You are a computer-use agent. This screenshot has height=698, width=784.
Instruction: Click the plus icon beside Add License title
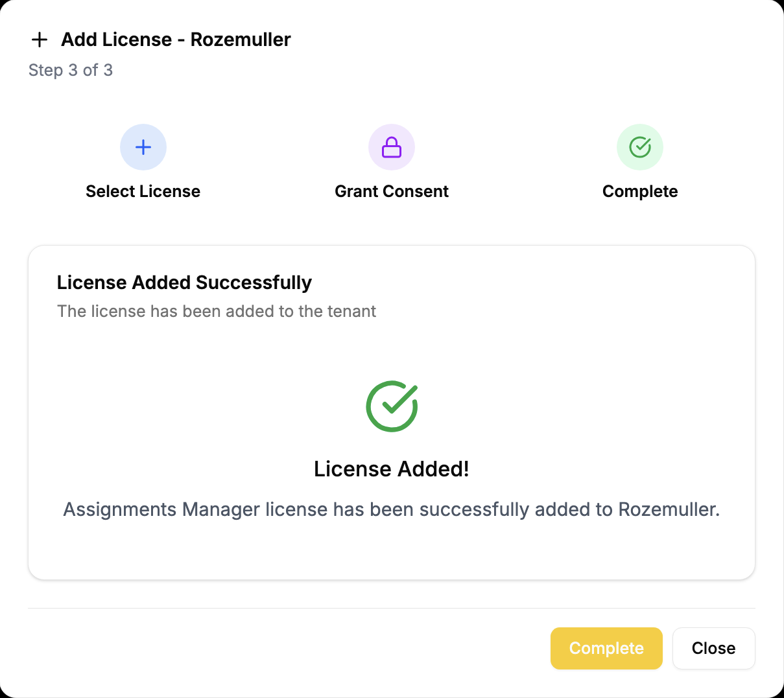click(x=40, y=40)
